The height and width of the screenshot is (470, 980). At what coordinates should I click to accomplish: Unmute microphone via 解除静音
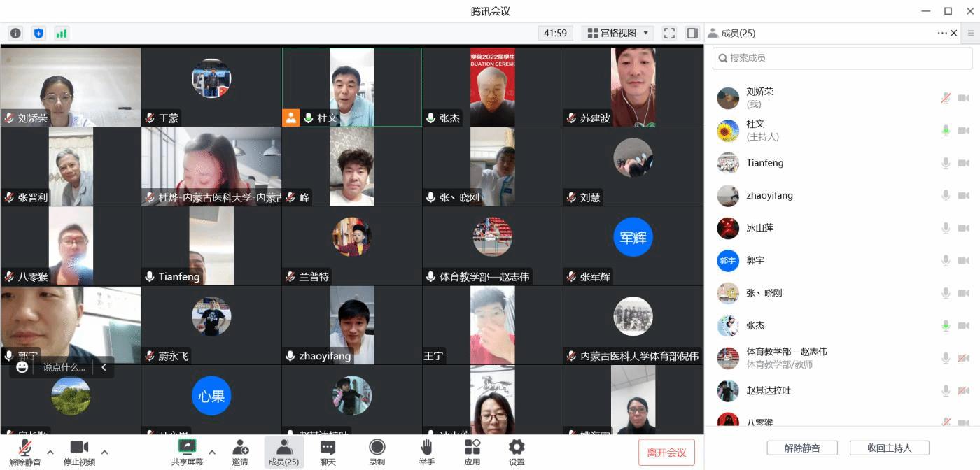(24, 452)
